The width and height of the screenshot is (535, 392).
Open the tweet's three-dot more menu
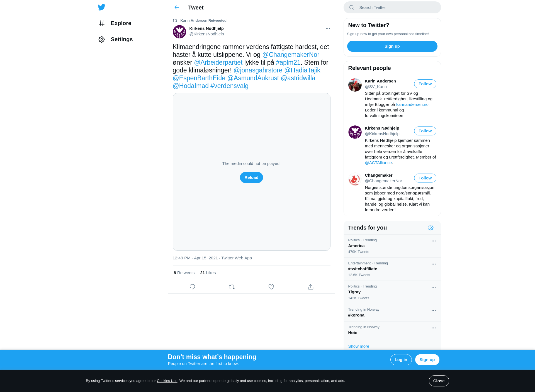[x=328, y=28]
